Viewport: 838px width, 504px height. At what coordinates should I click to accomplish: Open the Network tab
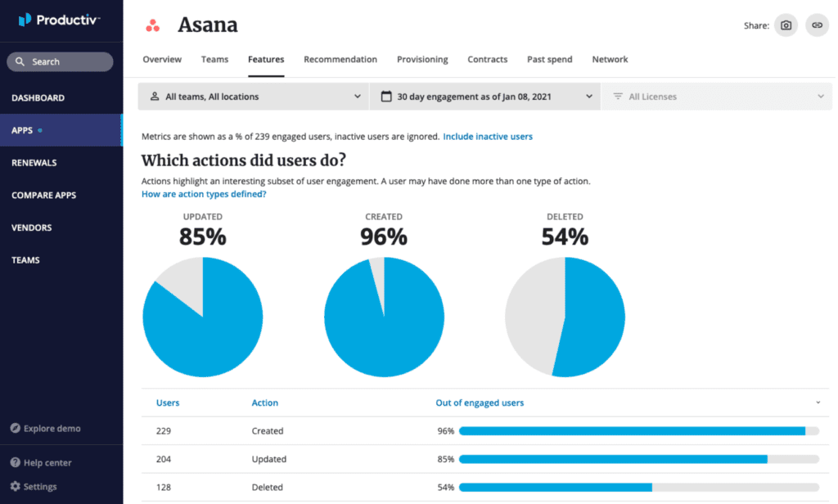click(610, 60)
